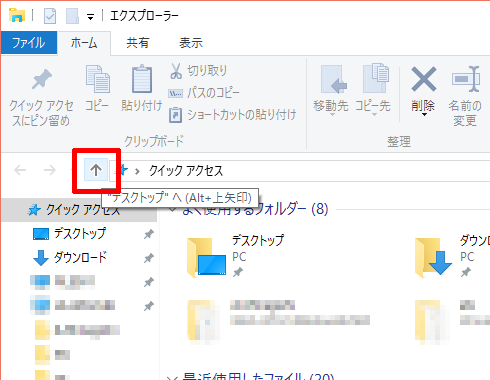Image resolution: width=490 pixels, height=380 pixels.
Task: Click the address bar showing クイック アクセス
Action: click(300, 171)
